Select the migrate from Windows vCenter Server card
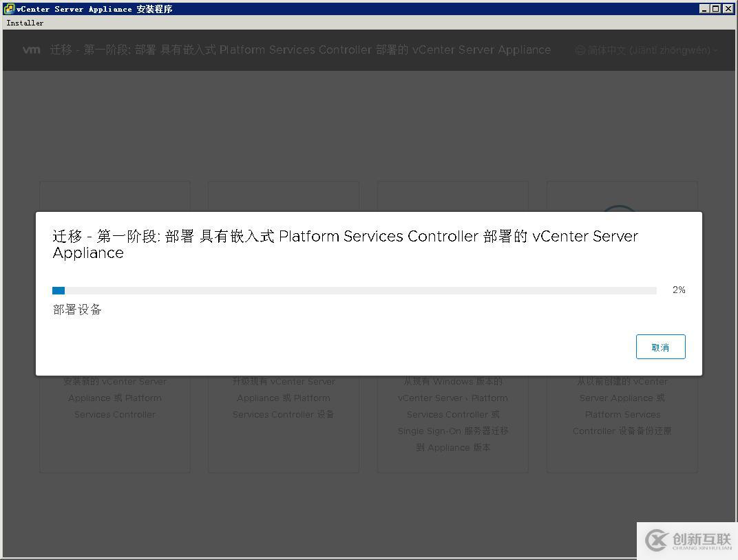The image size is (738, 560). click(x=453, y=327)
